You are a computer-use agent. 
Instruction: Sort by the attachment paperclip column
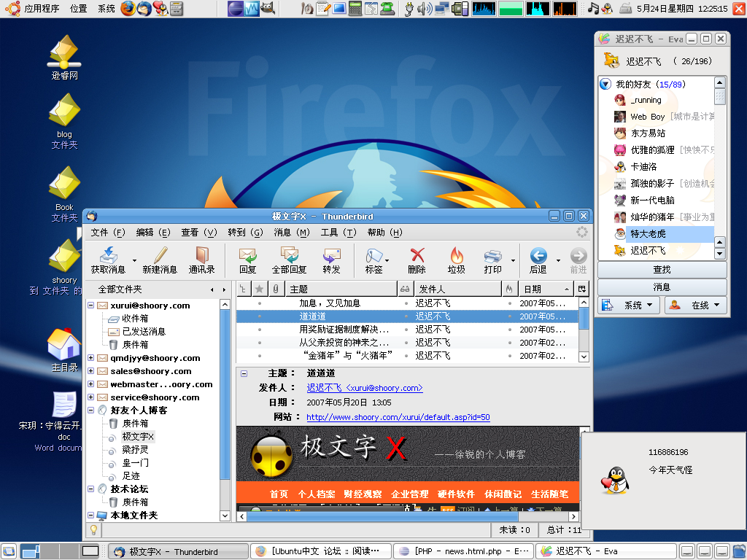tap(275, 289)
